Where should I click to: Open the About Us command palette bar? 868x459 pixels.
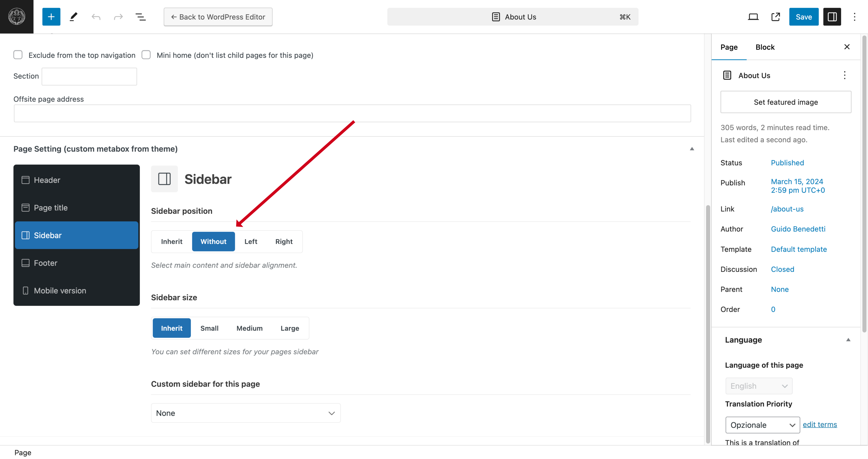[513, 17]
